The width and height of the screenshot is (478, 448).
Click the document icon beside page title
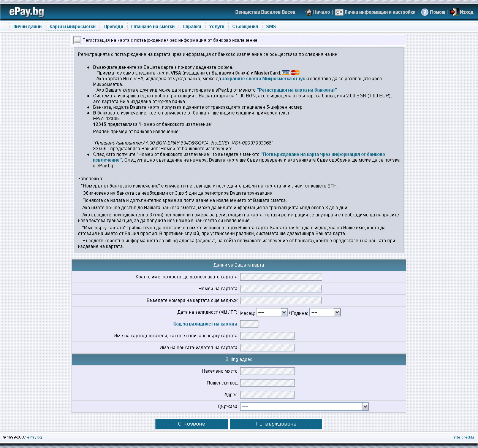point(77,40)
